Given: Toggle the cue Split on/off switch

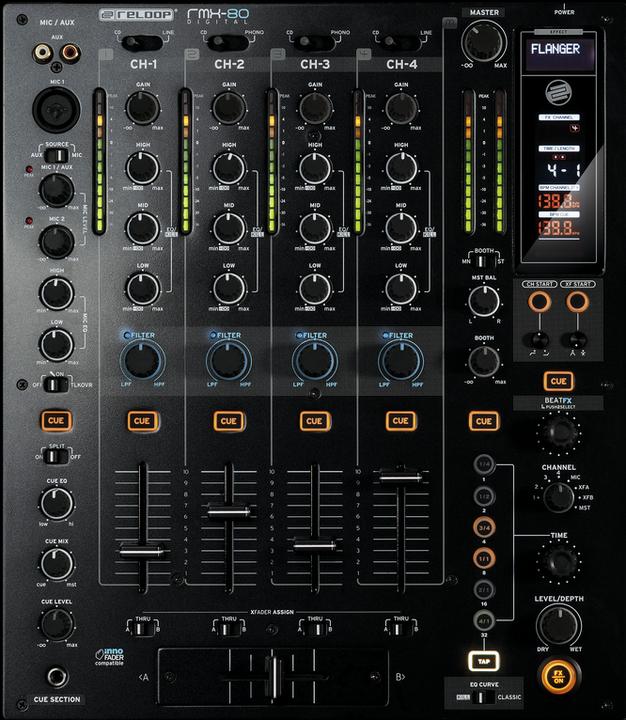Looking at the screenshot, I should 56,457.
